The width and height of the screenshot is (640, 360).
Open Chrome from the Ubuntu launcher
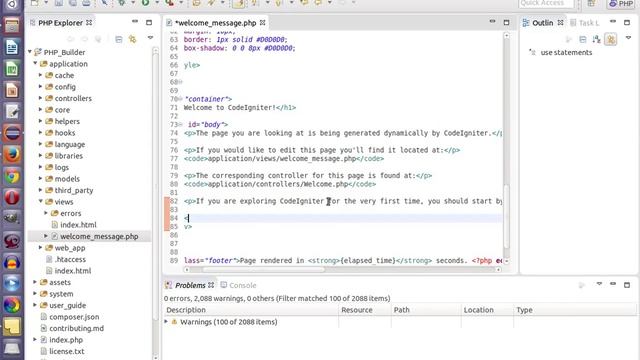tap(12, 176)
